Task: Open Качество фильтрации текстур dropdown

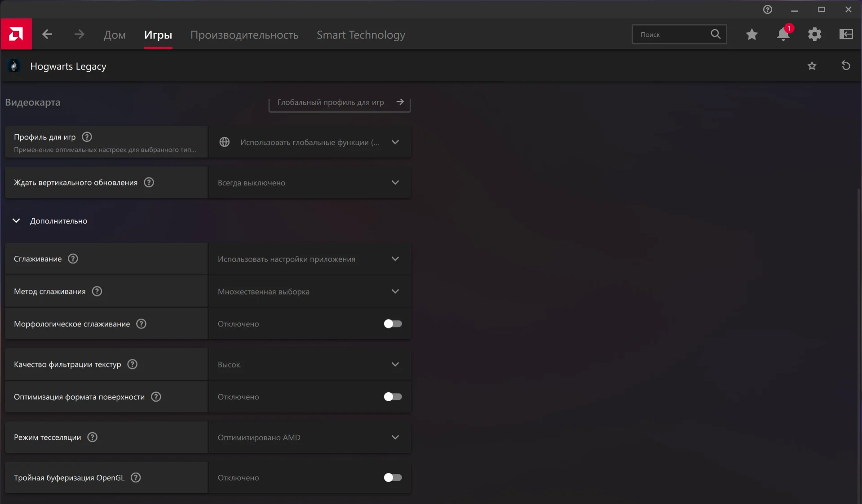Action: [x=309, y=364]
